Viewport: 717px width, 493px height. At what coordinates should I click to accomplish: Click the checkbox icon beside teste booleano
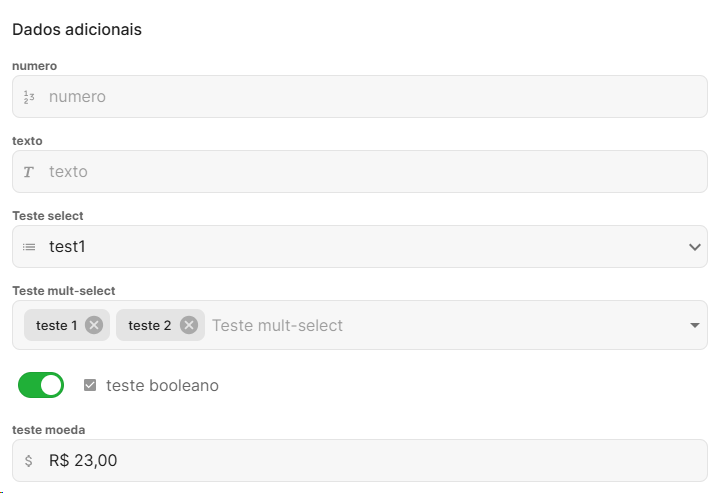coord(90,385)
